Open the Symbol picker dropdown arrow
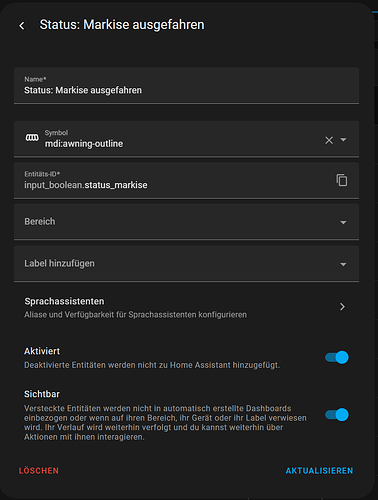378x500 pixels. (x=343, y=140)
